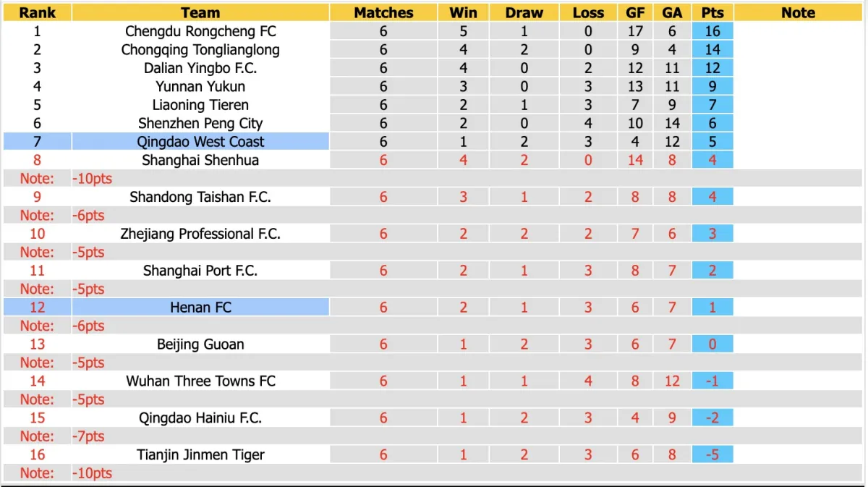Click the Team column header
868x487 pixels.
pyautogui.click(x=200, y=12)
